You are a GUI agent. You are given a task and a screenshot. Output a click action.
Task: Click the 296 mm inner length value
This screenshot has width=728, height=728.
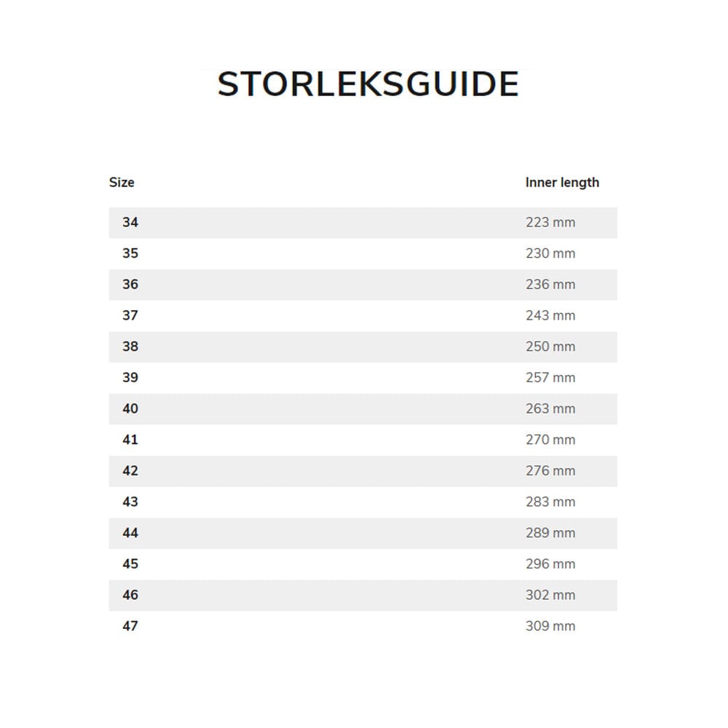click(550, 564)
